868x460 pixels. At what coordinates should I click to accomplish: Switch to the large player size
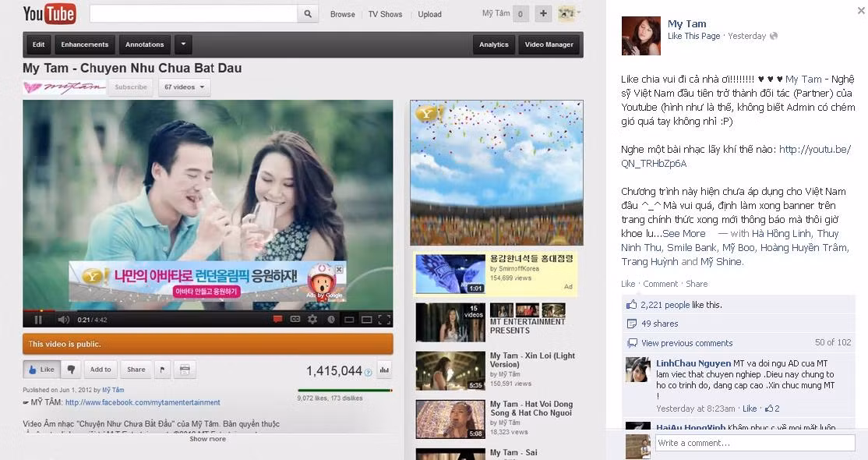(x=366, y=320)
